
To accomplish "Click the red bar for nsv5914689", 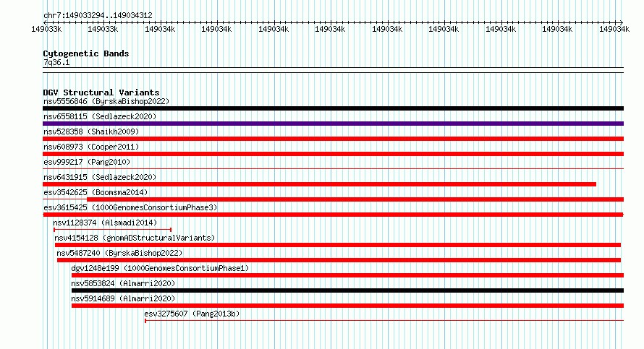I will click(347, 306).
